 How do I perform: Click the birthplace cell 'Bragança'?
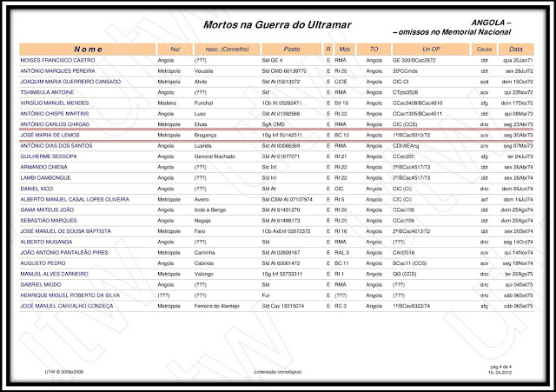click(205, 136)
